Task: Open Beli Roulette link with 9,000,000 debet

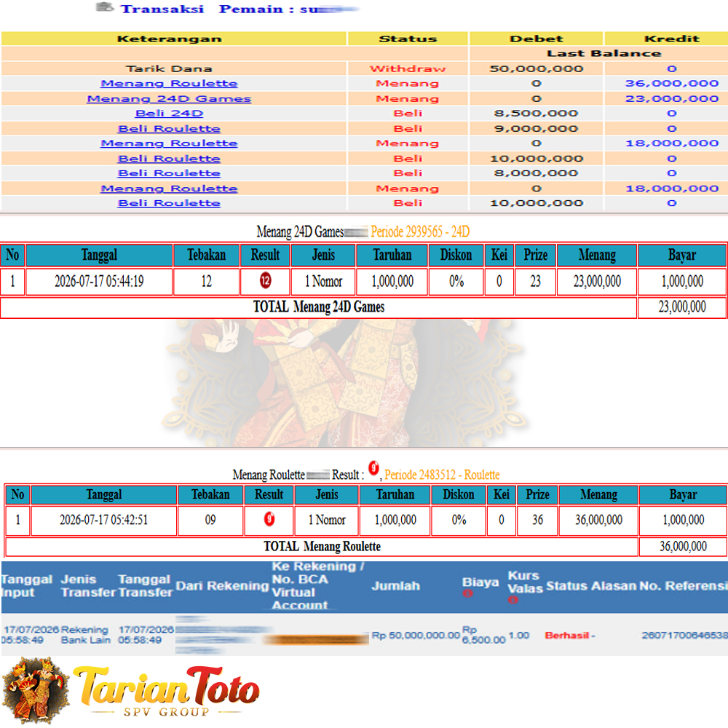Action: pos(169,129)
